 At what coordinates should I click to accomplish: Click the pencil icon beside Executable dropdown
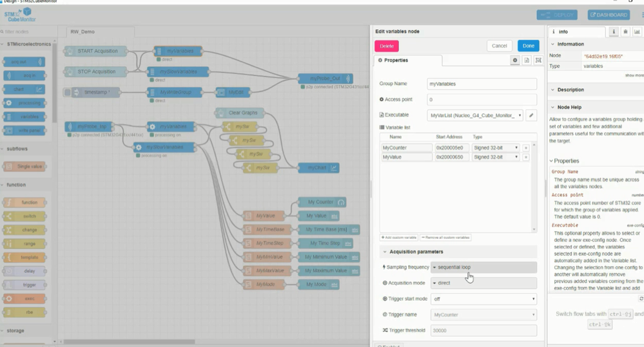(531, 115)
